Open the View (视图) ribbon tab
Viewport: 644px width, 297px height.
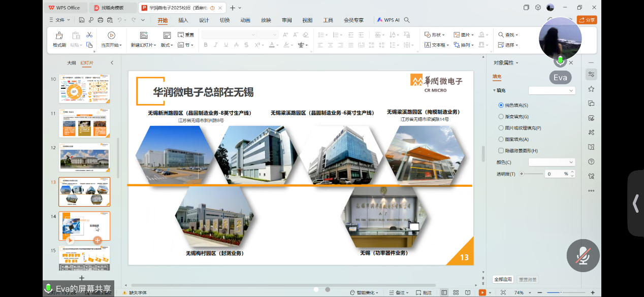pos(307,20)
